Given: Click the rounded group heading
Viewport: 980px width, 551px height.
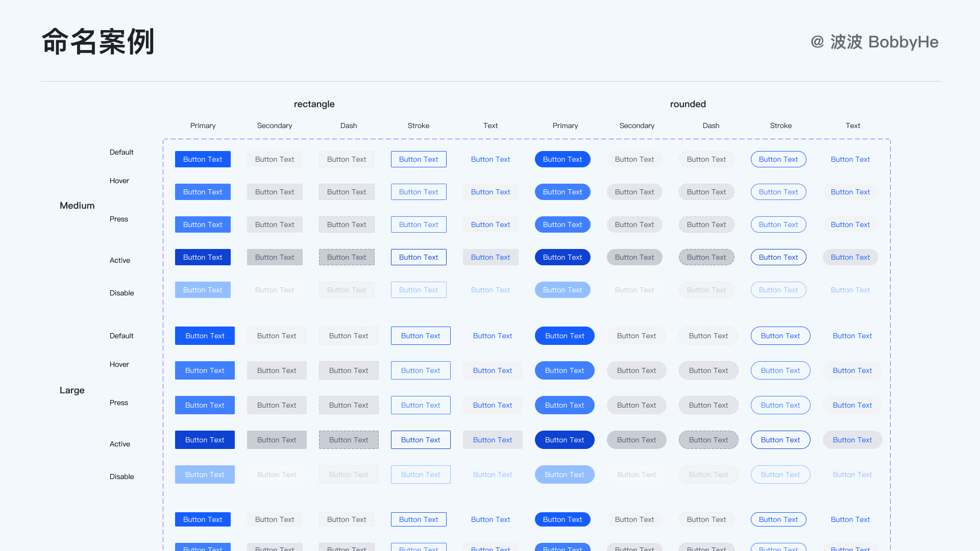Looking at the screenshot, I should coord(688,104).
